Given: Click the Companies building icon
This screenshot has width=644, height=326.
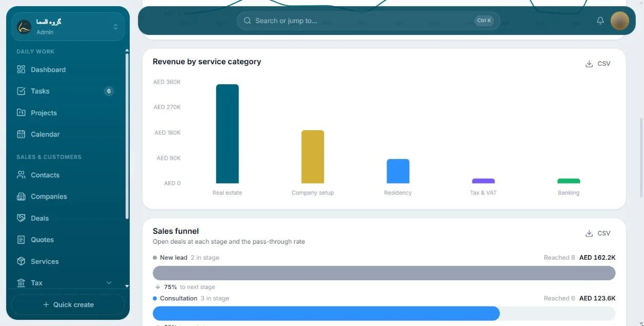Looking at the screenshot, I should click(x=21, y=196).
